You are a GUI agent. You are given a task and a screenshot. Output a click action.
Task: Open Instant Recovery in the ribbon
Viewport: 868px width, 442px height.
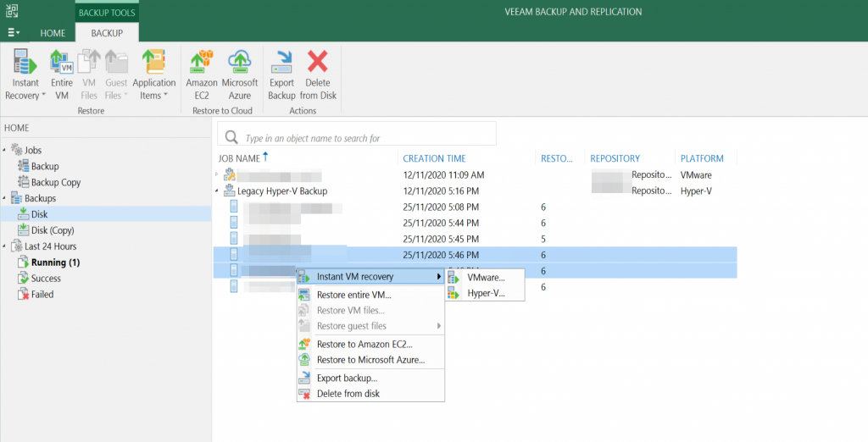pos(25,75)
